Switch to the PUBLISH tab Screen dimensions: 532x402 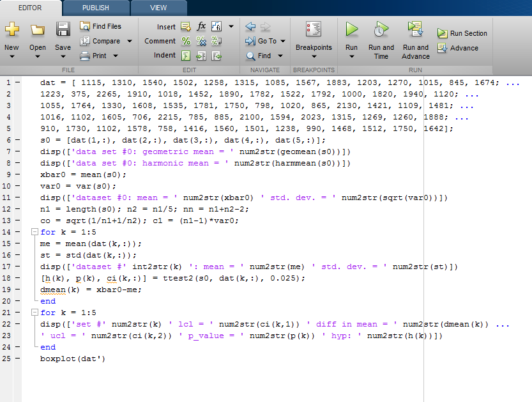pos(95,8)
